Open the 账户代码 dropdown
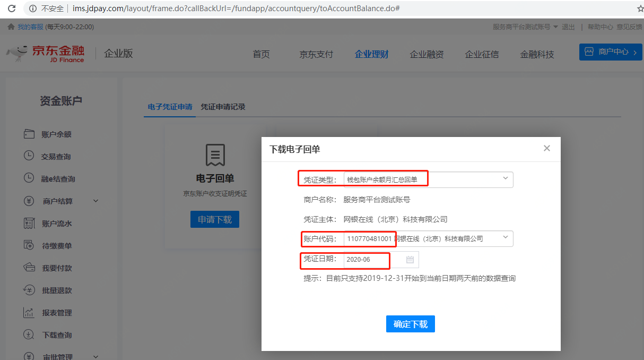 click(x=429, y=238)
